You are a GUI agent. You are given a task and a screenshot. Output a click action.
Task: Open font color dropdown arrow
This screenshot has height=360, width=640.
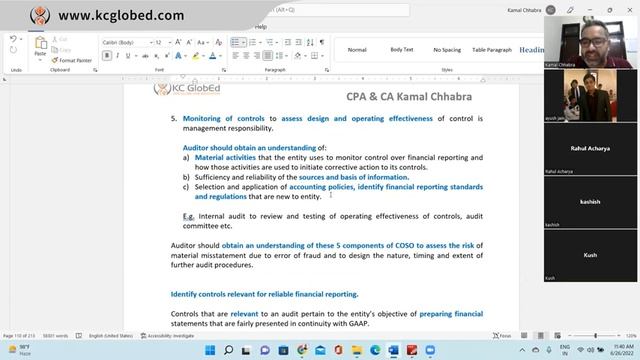click(220, 56)
